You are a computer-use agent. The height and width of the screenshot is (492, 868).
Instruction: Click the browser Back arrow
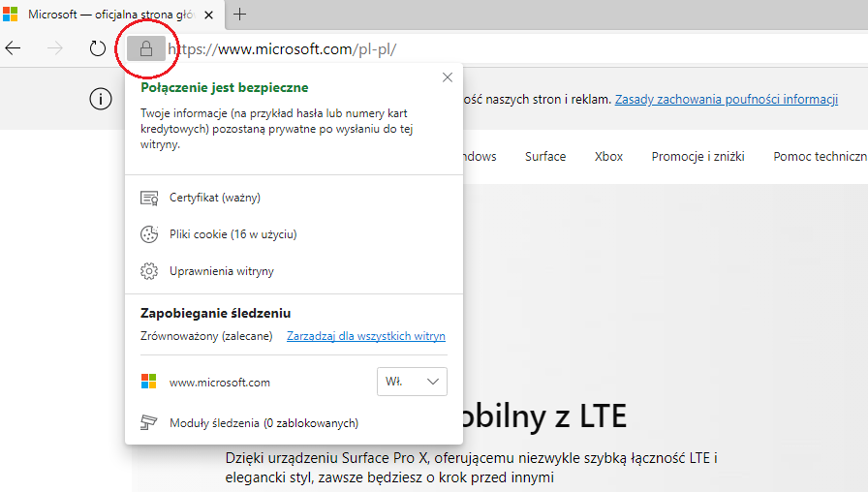pyautogui.click(x=14, y=48)
